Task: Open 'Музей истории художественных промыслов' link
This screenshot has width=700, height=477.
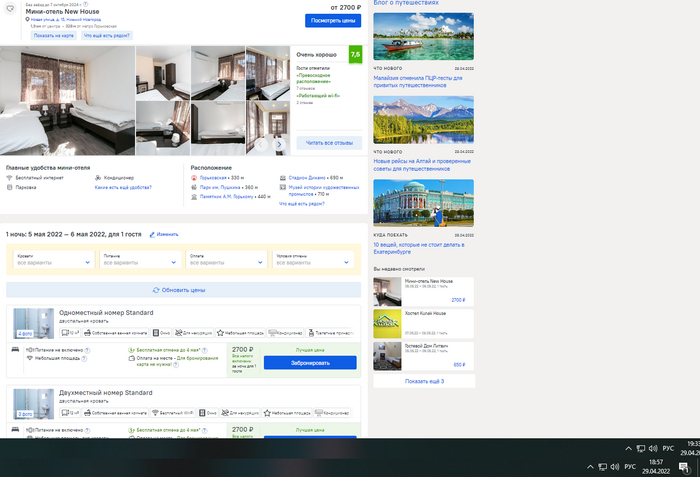Action: [x=324, y=191]
